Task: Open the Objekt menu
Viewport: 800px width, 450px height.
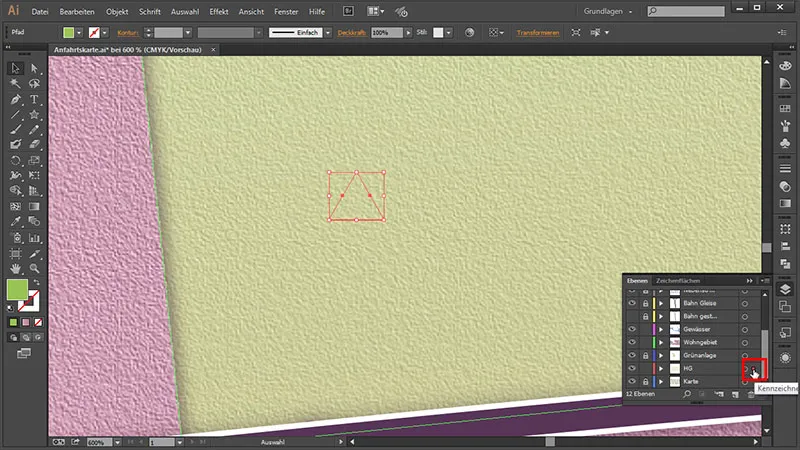Action: point(117,11)
